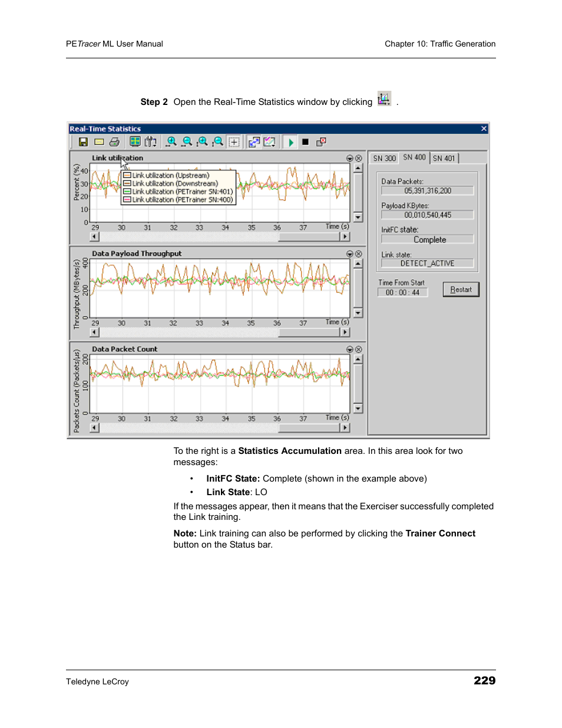Click the Link utilization horizontal scrollbar thumb
Viewport: 562px width, 728px height.
tap(309, 237)
